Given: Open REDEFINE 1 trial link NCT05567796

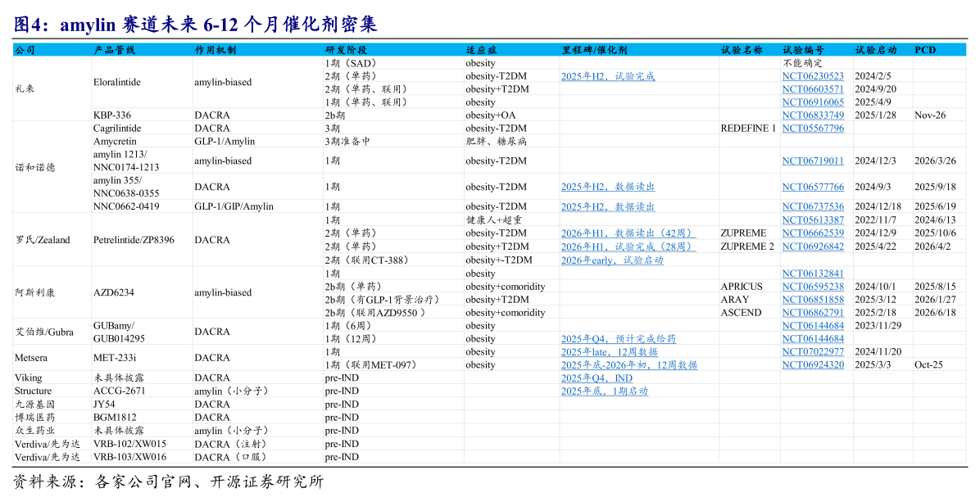Looking at the screenshot, I should coord(813,129).
